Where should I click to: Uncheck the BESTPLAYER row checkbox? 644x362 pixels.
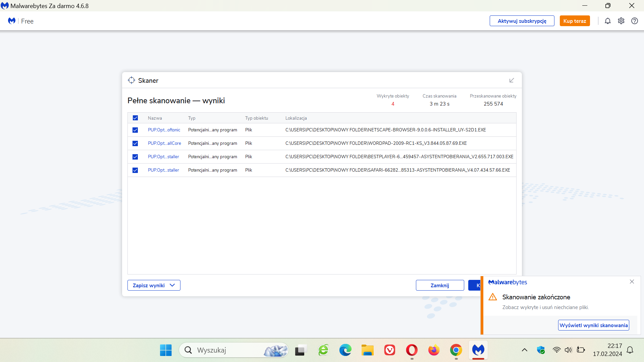point(135,157)
